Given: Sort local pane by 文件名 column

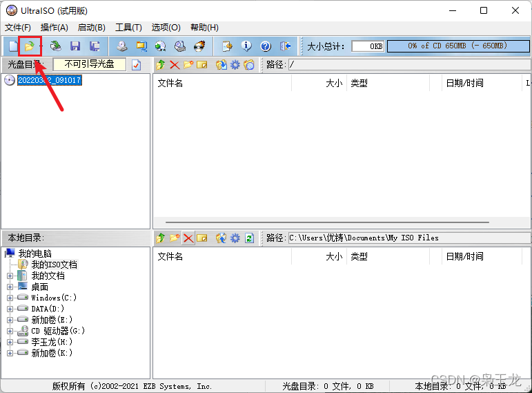Looking at the screenshot, I should pos(223,256).
